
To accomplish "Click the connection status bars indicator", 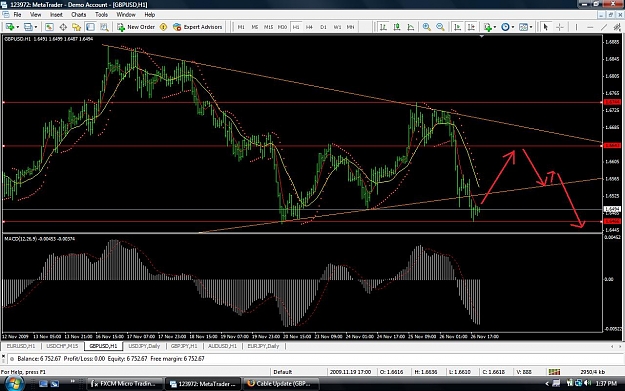I will (554, 372).
